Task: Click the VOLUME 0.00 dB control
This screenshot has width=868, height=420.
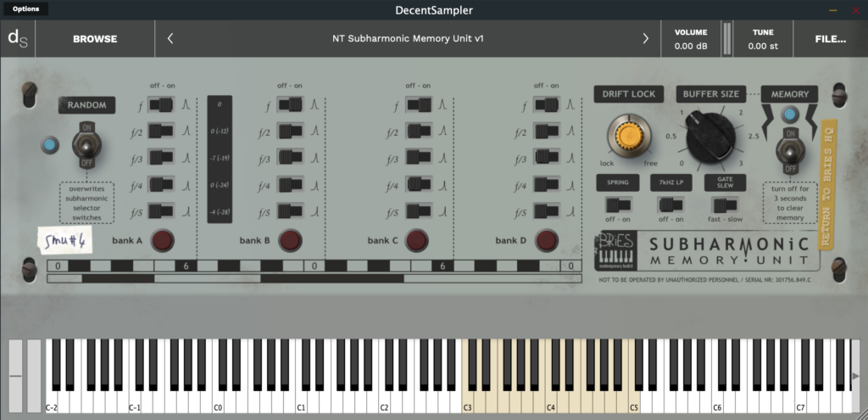Action: tap(691, 39)
